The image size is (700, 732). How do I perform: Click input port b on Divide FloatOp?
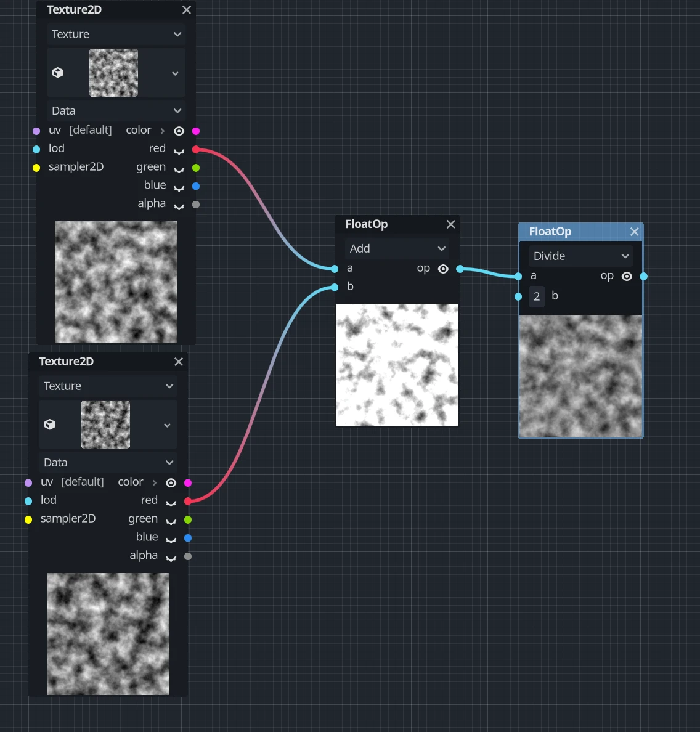518,296
